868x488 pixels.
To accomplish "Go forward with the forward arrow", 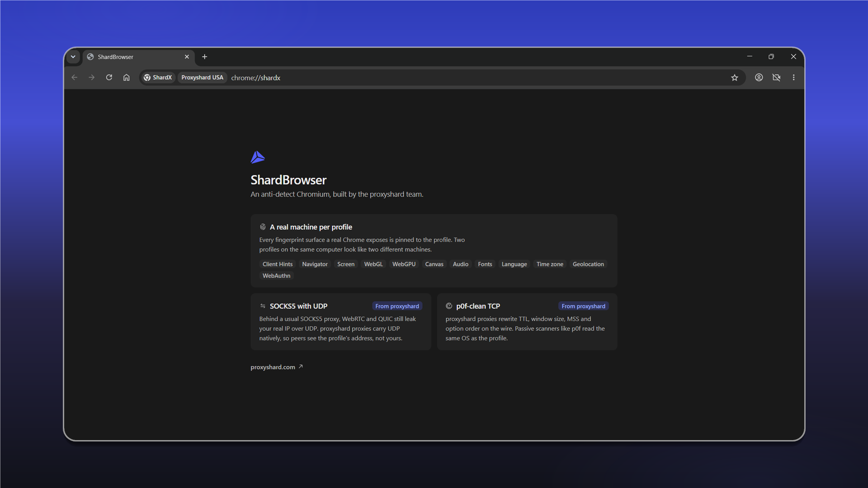I will pyautogui.click(x=92, y=78).
